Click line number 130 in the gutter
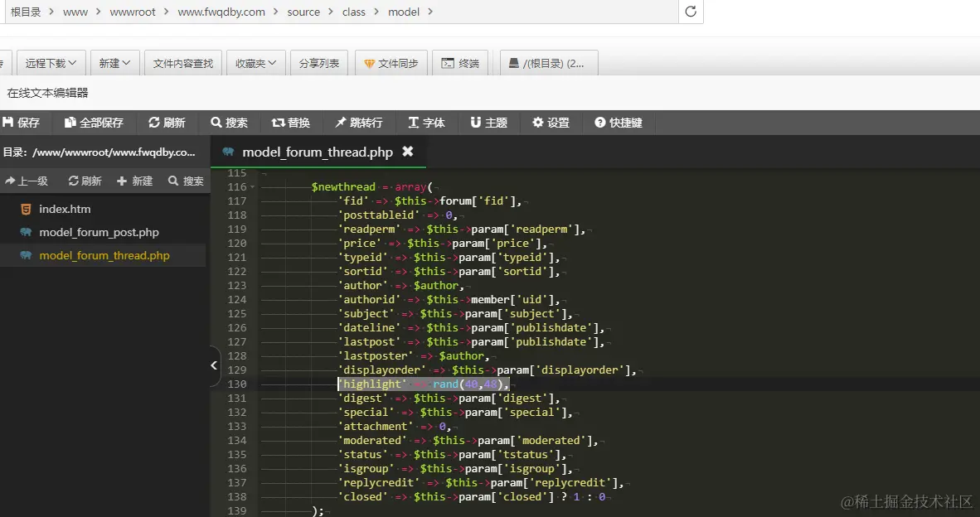 pyautogui.click(x=237, y=384)
